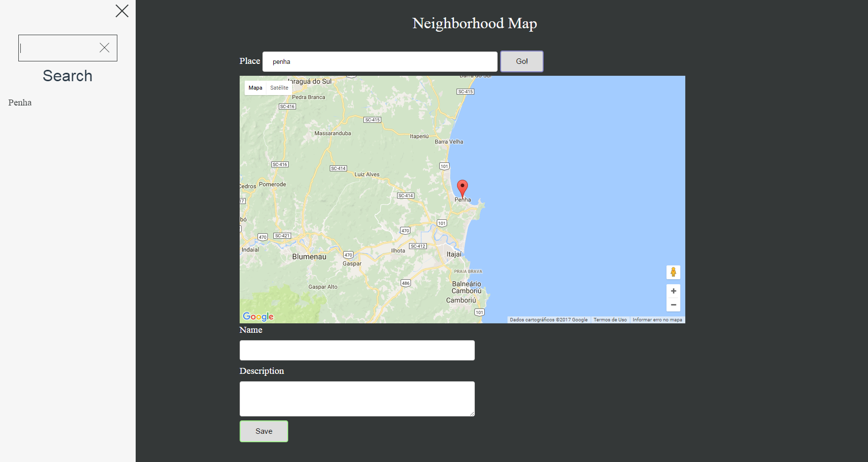Save the place with the Save button
This screenshot has width=868, height=462.
click(263, 431)
